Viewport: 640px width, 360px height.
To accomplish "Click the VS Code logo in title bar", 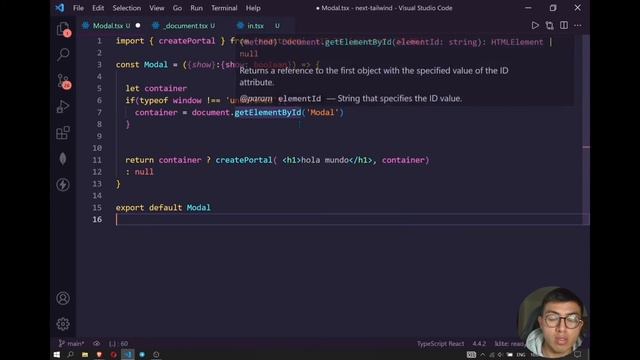I will 60,8.
